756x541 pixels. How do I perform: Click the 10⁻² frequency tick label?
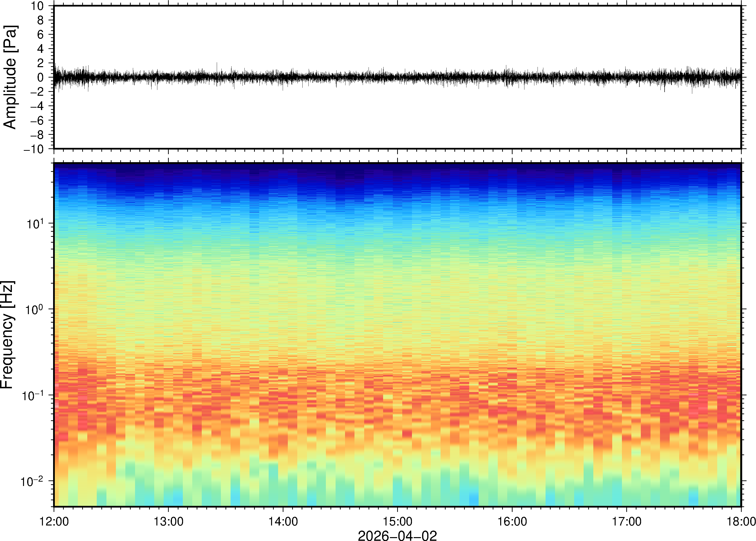(32, 481)
